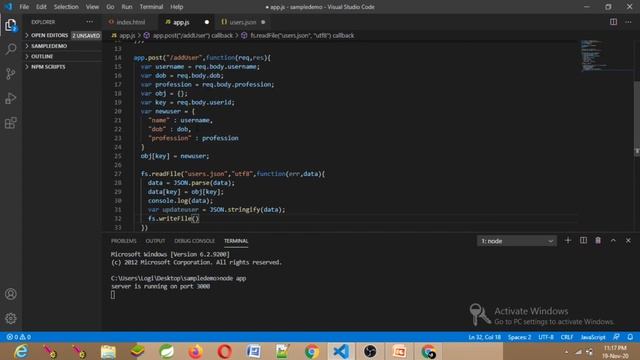Screen dimensions: 640x360
Task: Expand the NPM Scripts section
Action: [62, 67]
